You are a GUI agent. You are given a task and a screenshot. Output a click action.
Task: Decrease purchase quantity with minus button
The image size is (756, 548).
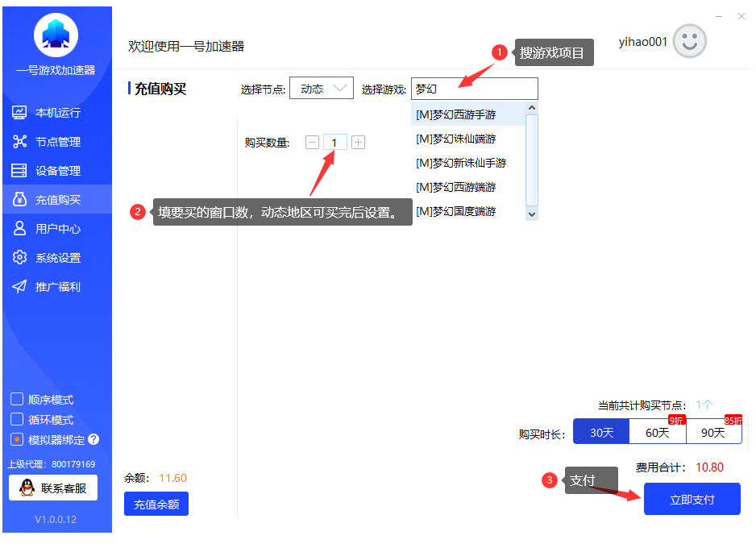[x=313, y=143]
